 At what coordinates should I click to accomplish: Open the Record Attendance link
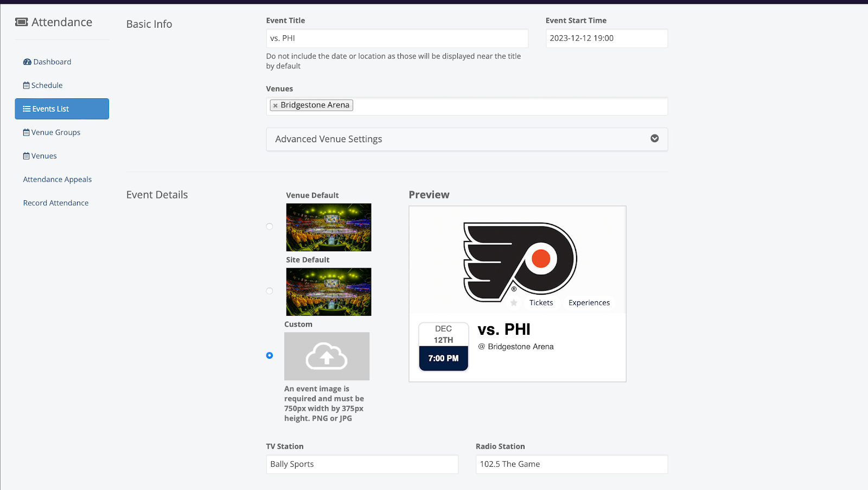[56, 203]
